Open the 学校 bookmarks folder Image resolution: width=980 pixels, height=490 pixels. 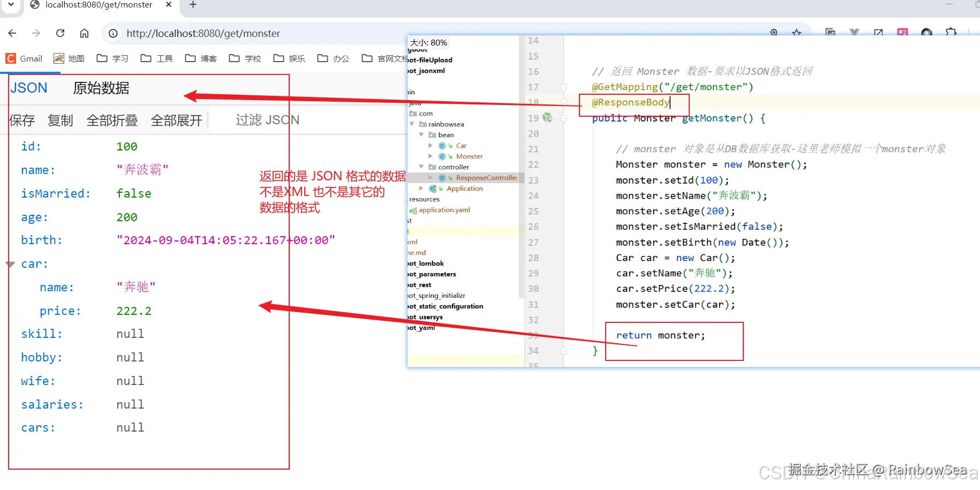click(245, 58)
